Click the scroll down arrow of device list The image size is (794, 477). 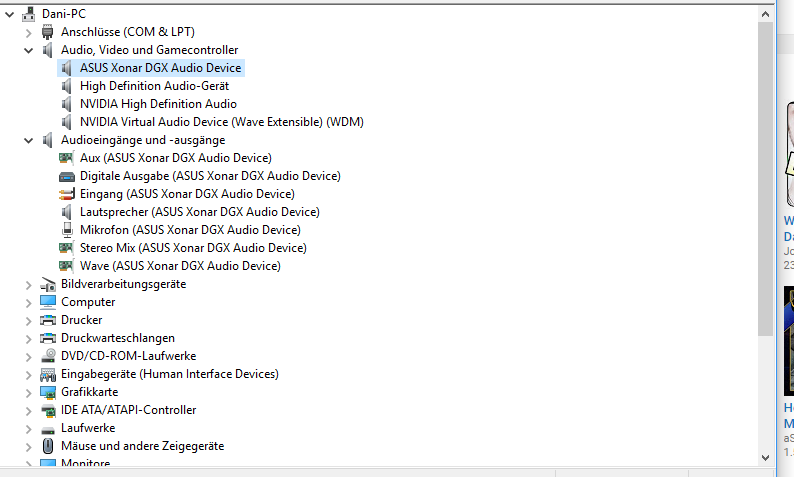pyautogui.click(x=765, y=458)
